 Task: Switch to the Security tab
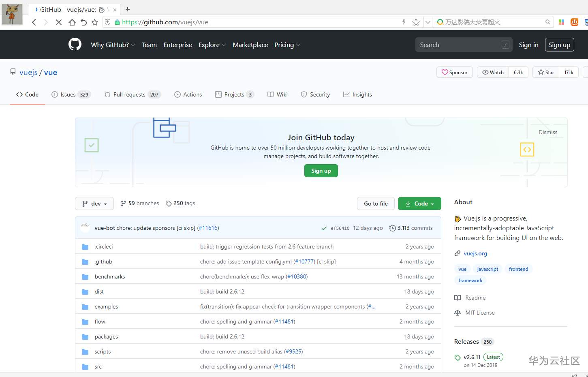point(315,94)
